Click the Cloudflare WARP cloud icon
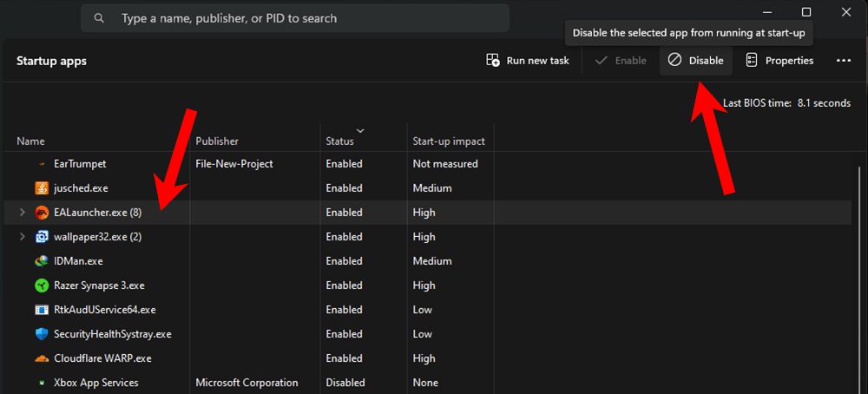Image resolution: width=868 pixels, height=394 pixels. click(x=42, y=358)
